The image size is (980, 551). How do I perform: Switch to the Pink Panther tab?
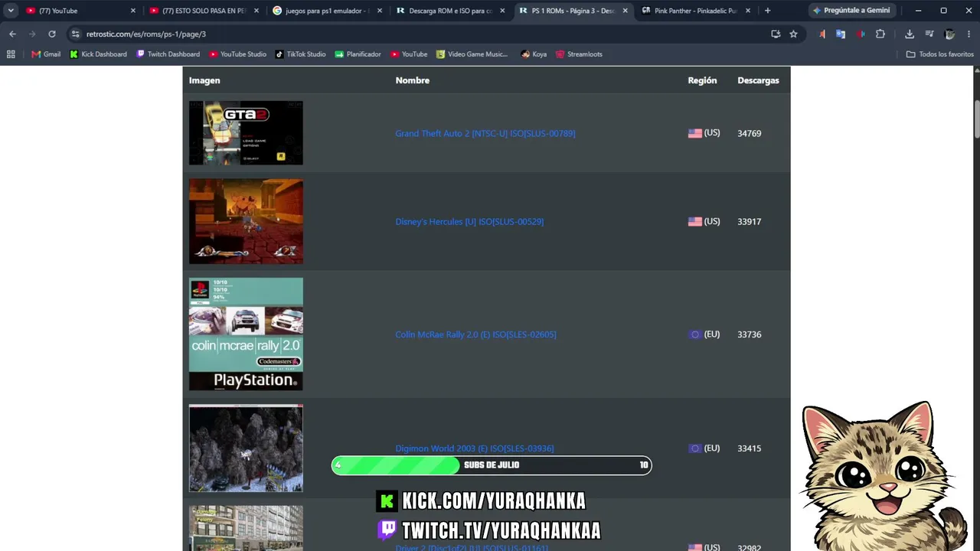(x=697, y=11)
